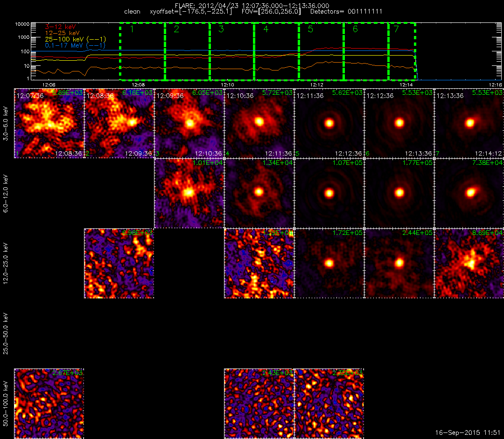Select the 50-100 keV image labeled 2.67E+03
Screen dimensions: 504x439
(x=49, y=404)
